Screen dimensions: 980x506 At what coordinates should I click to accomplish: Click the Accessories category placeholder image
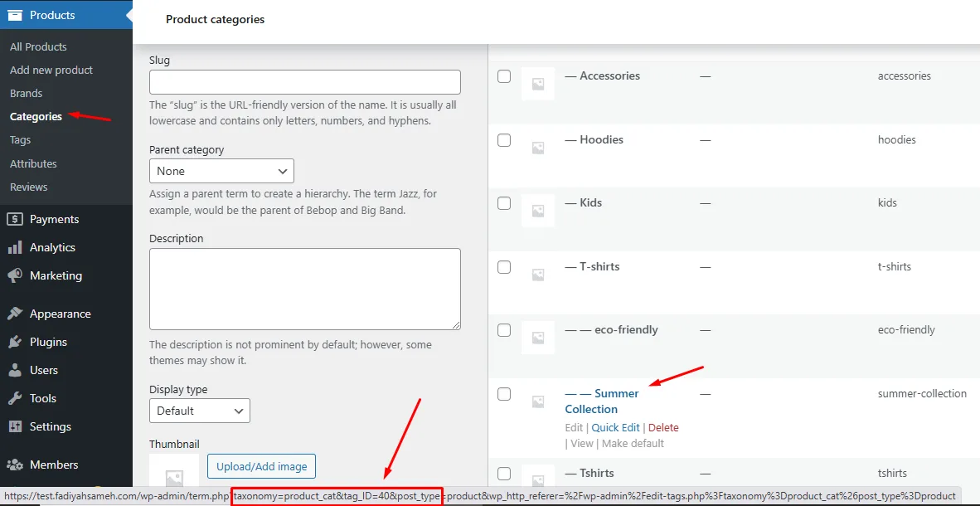point(537,84)
